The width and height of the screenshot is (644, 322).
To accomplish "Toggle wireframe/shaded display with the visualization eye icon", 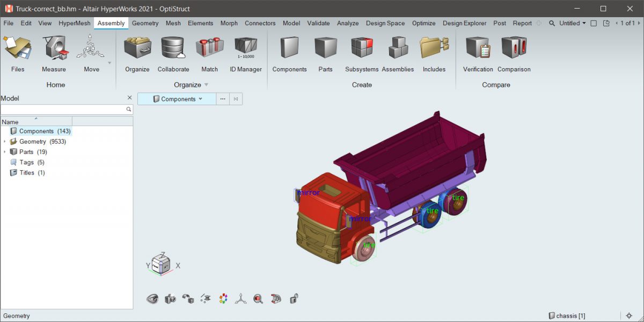I will [152, 298].
